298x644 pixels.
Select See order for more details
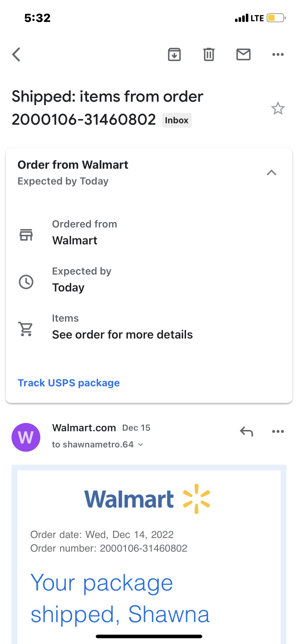point(122,335)
